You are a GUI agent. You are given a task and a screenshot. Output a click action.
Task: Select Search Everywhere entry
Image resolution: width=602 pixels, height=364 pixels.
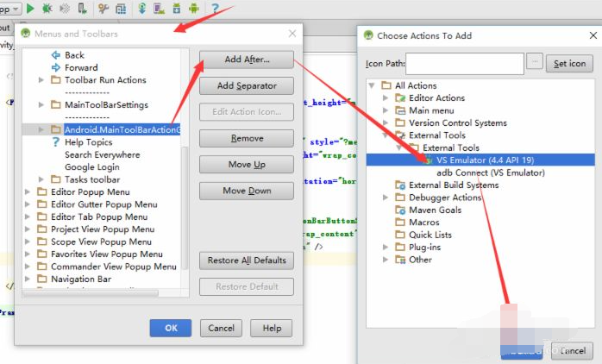point(102,154)
